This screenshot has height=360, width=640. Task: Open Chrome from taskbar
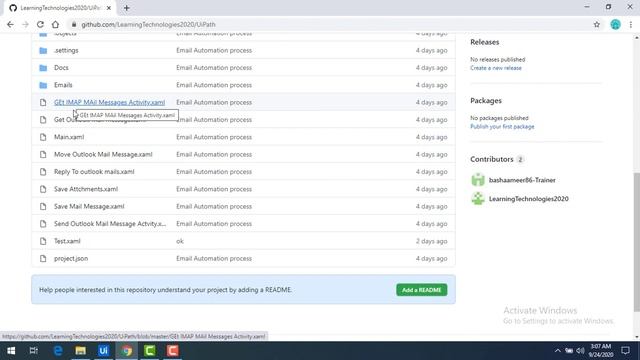pos(127,351)
